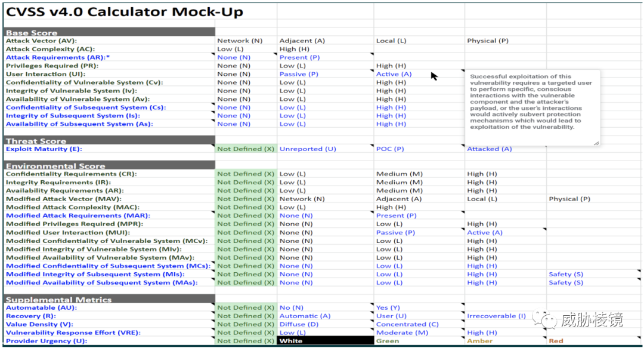The height and width of the screenshot is (348, 644).
Task: Select "Not Defined (X)" in the Modified Attack Vector (MAV) row
Action: [x=246, y=199]
